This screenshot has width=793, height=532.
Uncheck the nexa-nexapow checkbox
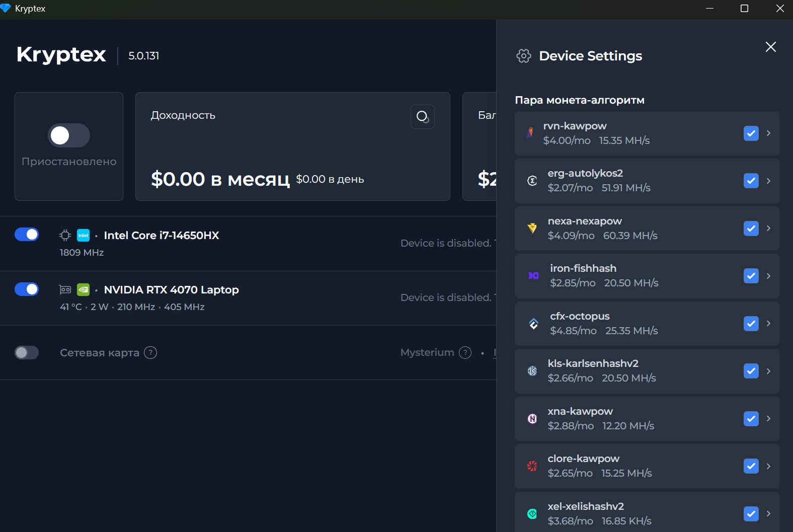tap(751, 229)
